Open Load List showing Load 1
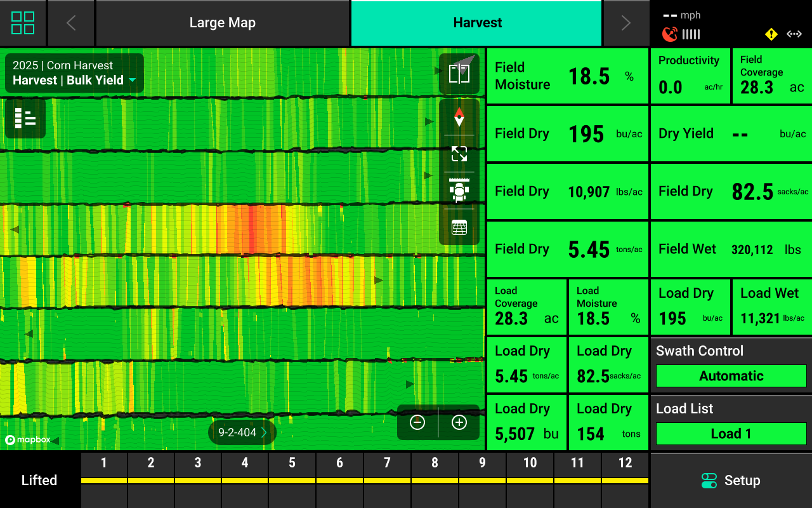Viewport: 812px width, 508px height. pyautogui.click(x=731, y=434)
